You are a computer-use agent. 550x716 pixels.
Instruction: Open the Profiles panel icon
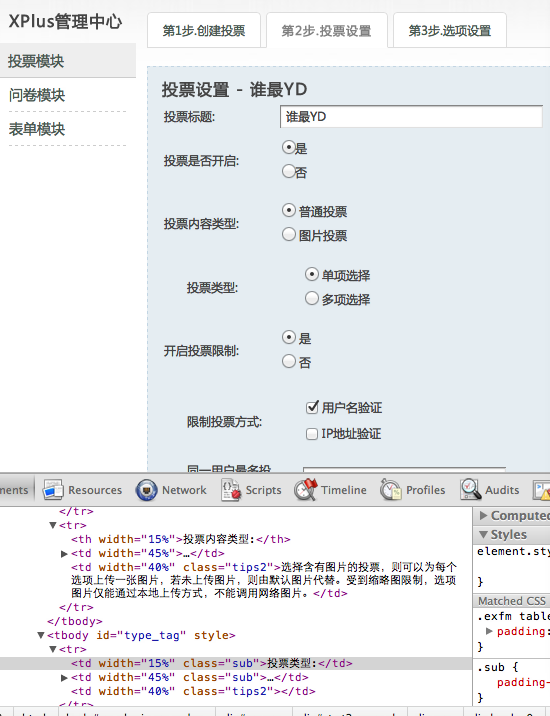[391, 490]
